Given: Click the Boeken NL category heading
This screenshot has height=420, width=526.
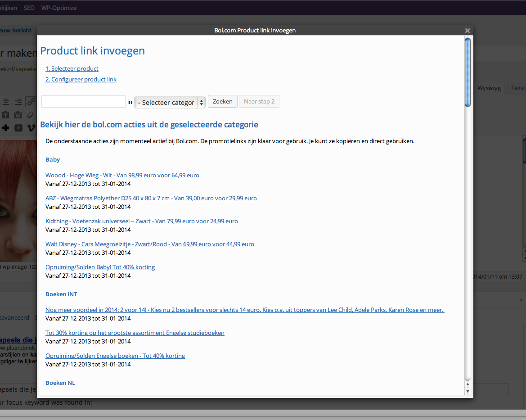Looking at the screenshot, I should pyautogui.click(x=60, y=383).
